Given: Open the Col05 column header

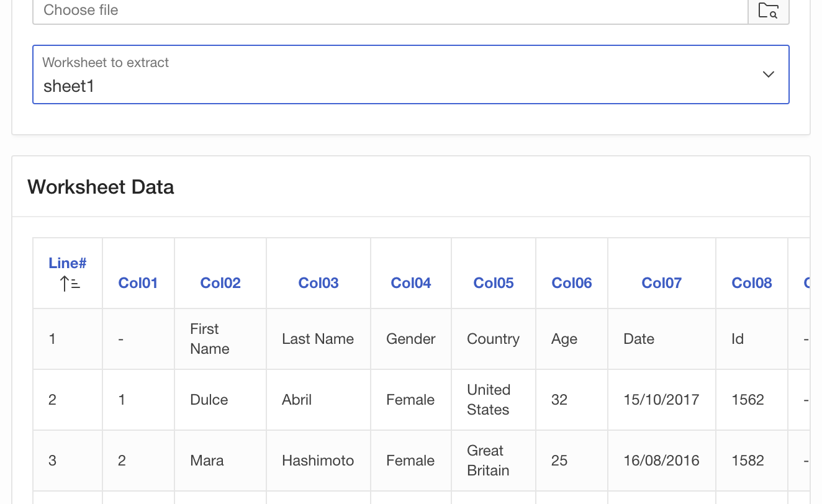Looking at the screenshot, I should (x=494, y=283).
